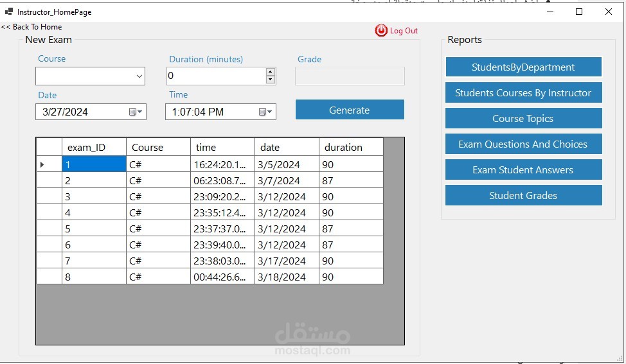The width and height of the screenshot is (626, 364).
Task: Select row header of exam 5 row
Action: pos(49,229)
